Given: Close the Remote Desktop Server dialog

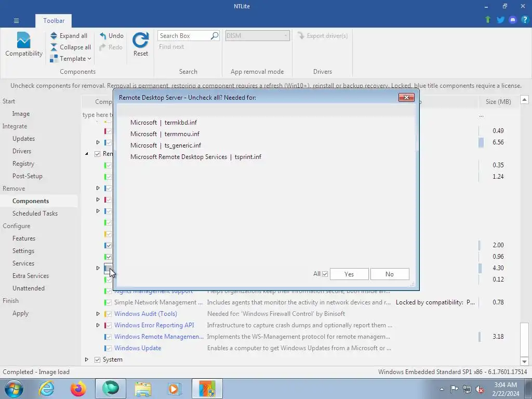Looking at the screenshot, I should point(406,97).
